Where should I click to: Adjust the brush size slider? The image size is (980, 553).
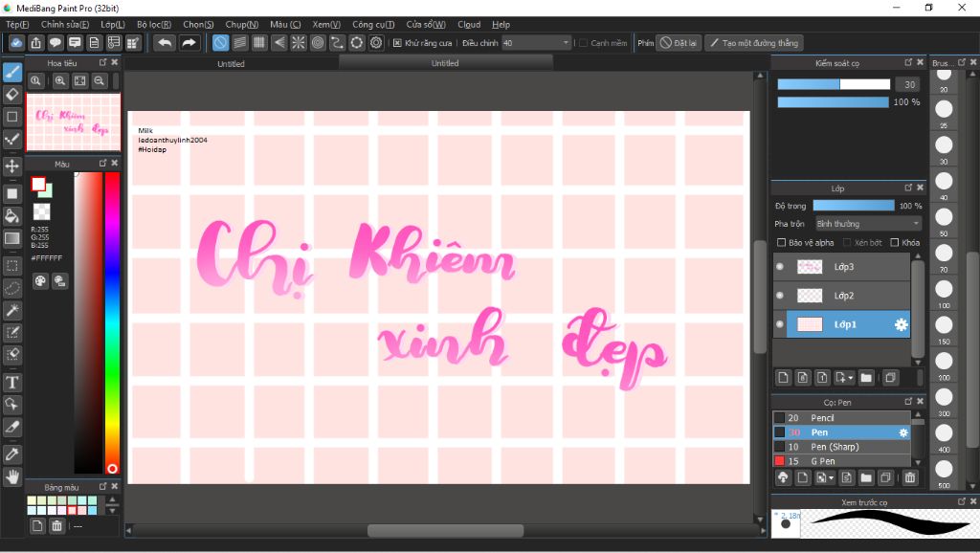coord(834,84)
